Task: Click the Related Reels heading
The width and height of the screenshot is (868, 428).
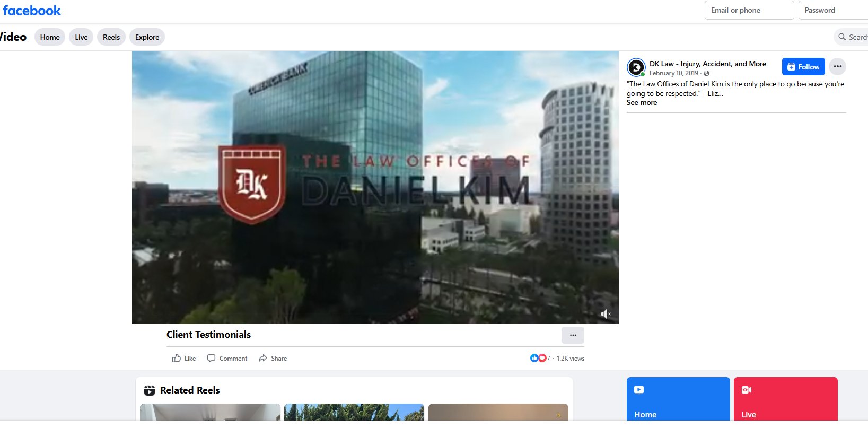Action: pos(190,390)
